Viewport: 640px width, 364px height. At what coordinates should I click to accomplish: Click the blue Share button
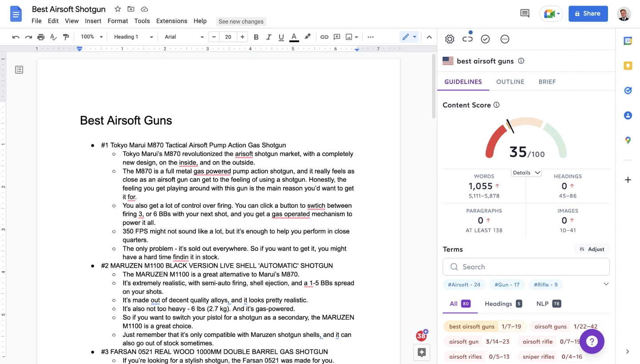click(588, 14)
